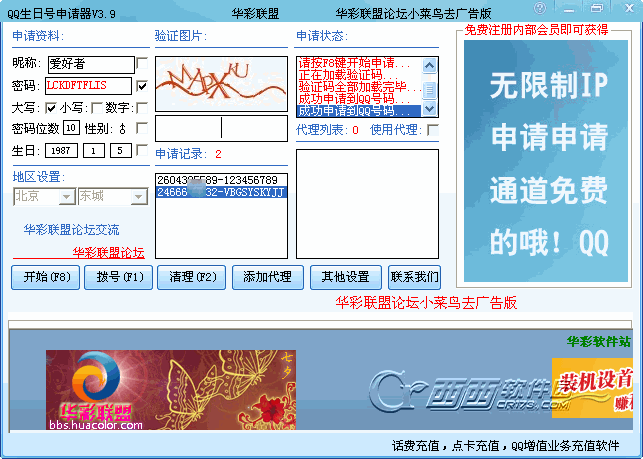Click the birthday day field showing 5
Image resolution: width=643 pixels, height=459 pixels.
coord(121,150)
